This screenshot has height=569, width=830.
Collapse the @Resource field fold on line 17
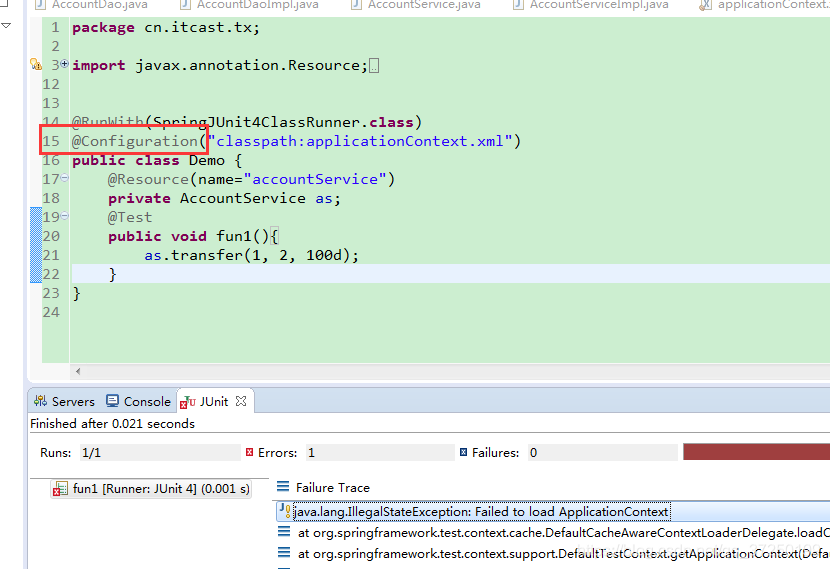(65, 178)
